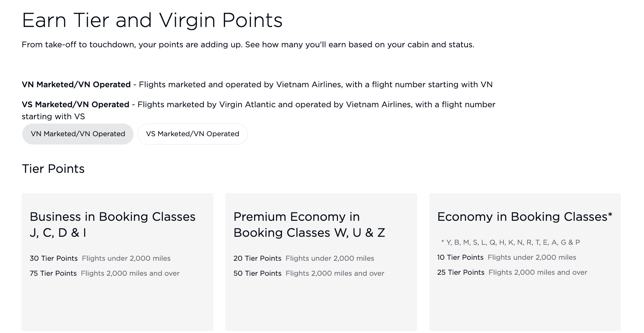Image resolution: width=644 pixels, height=333 pixels.
Task: Select the 50 Tier Points entry
Action: pyautogui.click(x=257, y=273)
